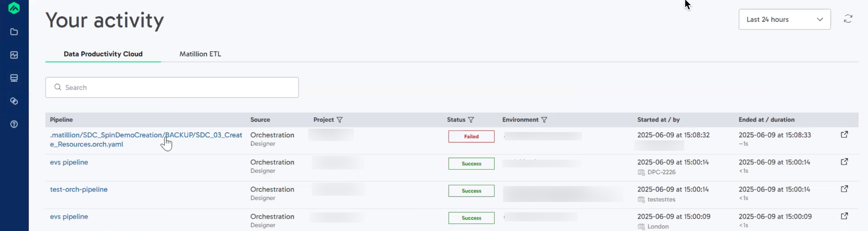Click first evs pipeline link
This screenshot has width=868, height=231.
(69, 162)
